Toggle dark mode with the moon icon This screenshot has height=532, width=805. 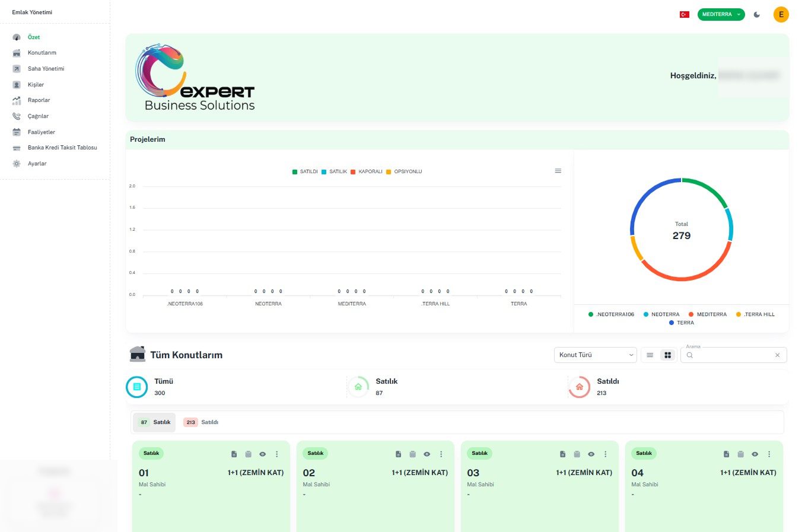(756, 14)
